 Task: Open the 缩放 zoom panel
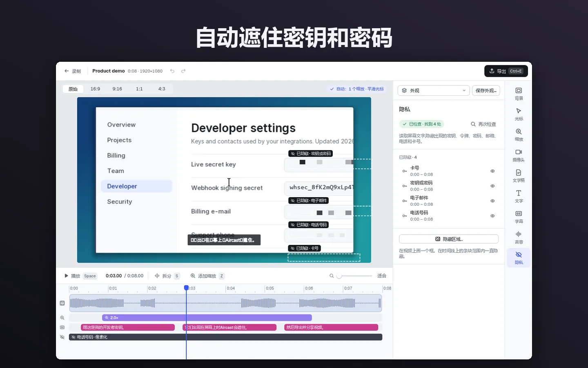[x=519, y=135]
